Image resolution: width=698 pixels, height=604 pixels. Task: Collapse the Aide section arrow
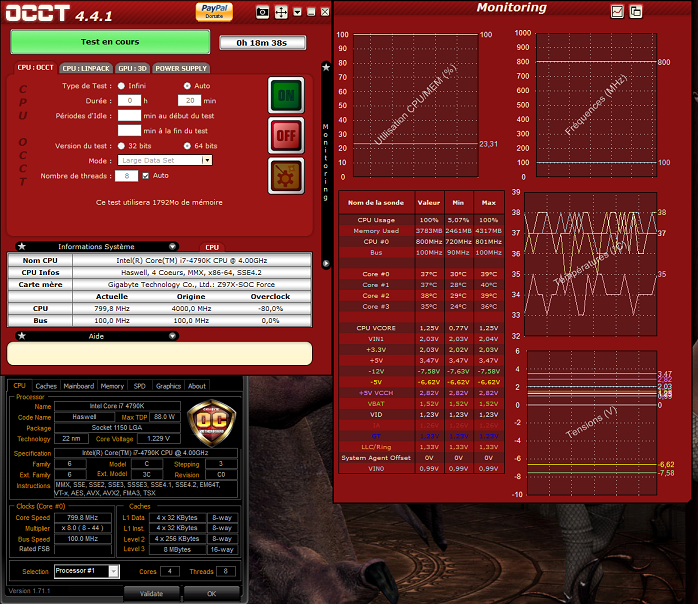pos(173,336)
